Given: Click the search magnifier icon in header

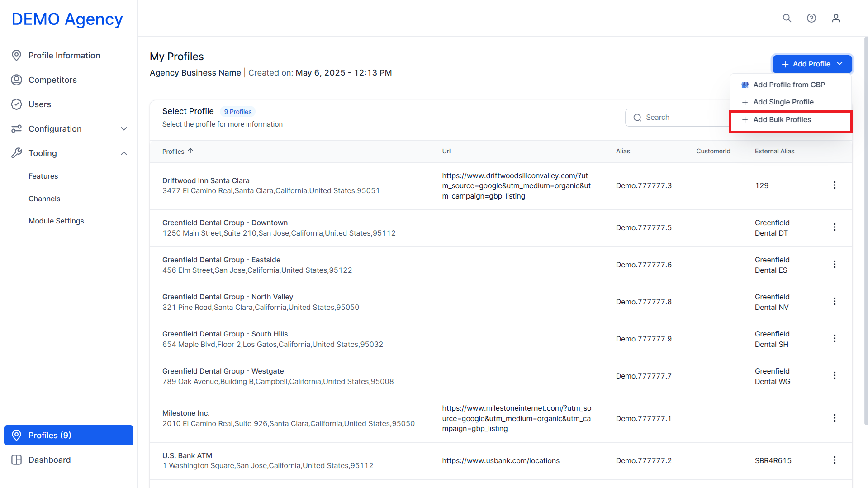Looking at the screenshot, I should coord(787,18).
